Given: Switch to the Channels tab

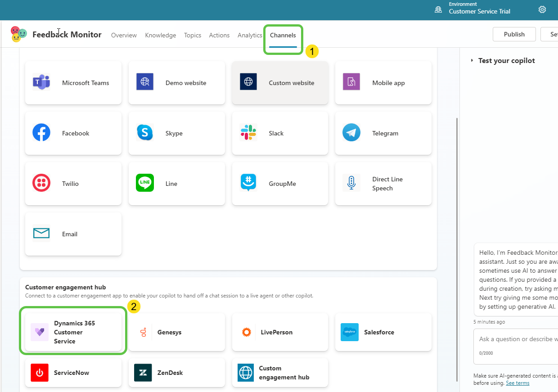Looking at the screenshot, I should [x=283, y=36].
